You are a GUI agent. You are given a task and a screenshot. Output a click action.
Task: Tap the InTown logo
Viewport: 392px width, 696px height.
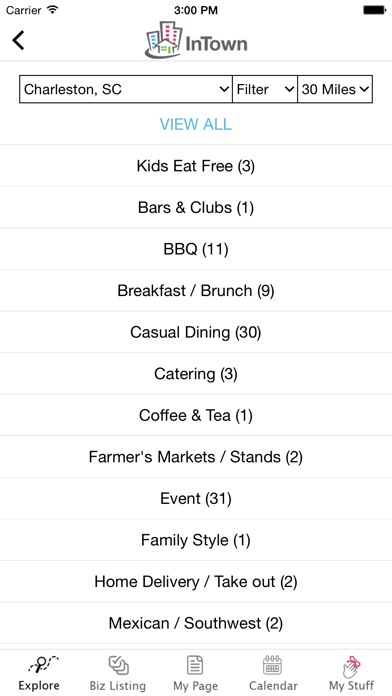pos(196,40)
